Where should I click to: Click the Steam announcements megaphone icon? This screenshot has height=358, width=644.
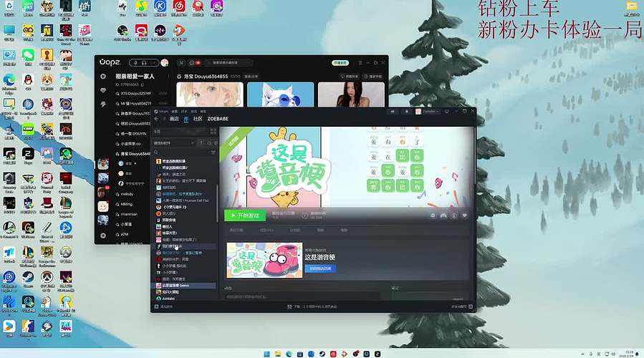[393, 112]
